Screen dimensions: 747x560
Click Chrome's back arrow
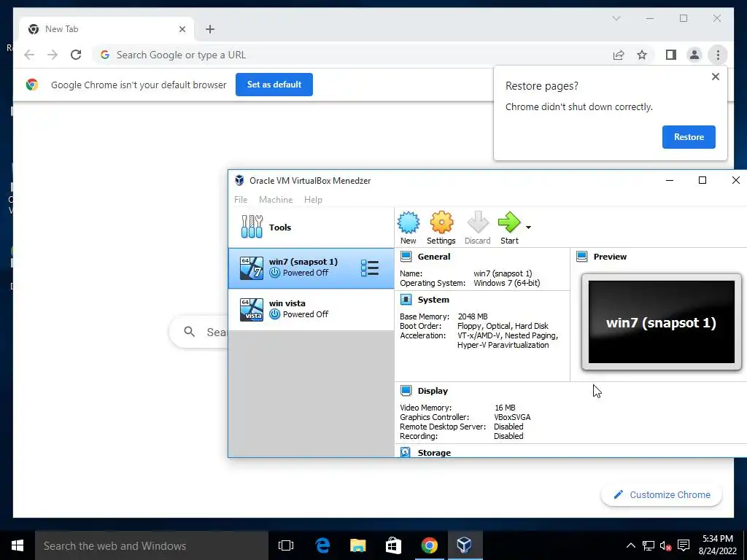coord(29,55)
